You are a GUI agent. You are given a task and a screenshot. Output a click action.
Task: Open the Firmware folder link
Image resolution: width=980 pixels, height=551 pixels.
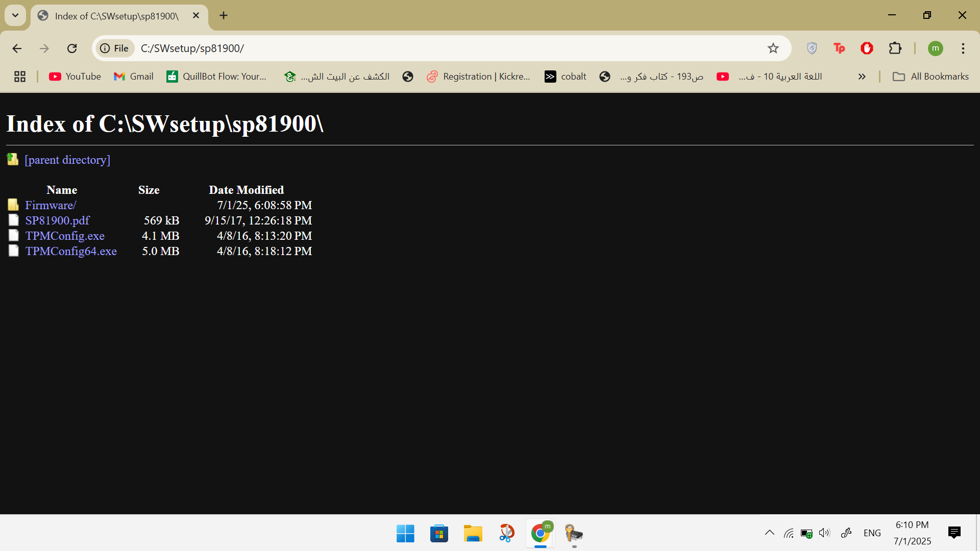point(51,205)
